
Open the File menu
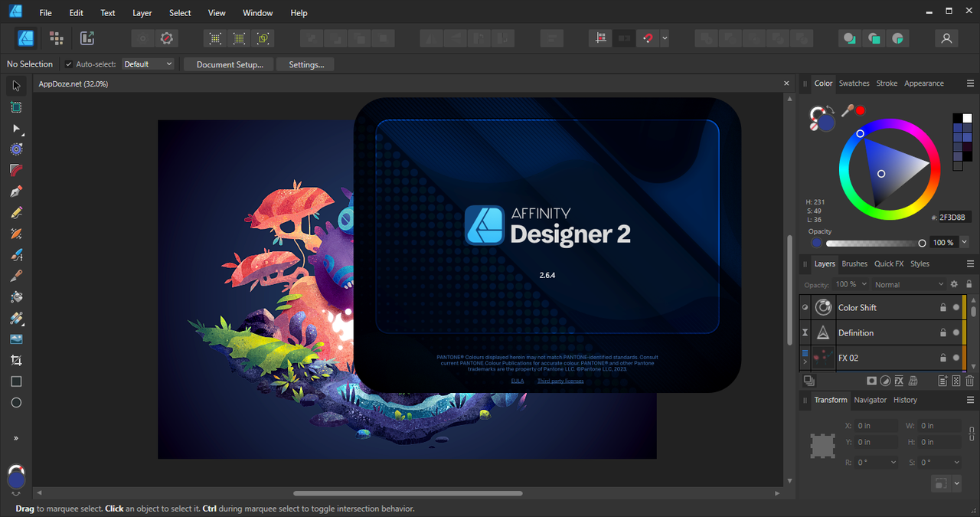click(46, 13)
